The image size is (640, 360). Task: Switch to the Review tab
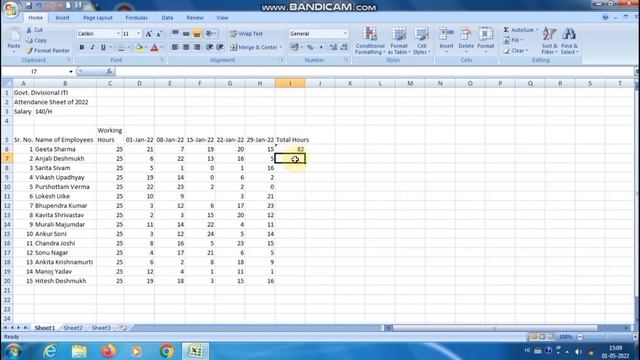[x=195, y=18]
